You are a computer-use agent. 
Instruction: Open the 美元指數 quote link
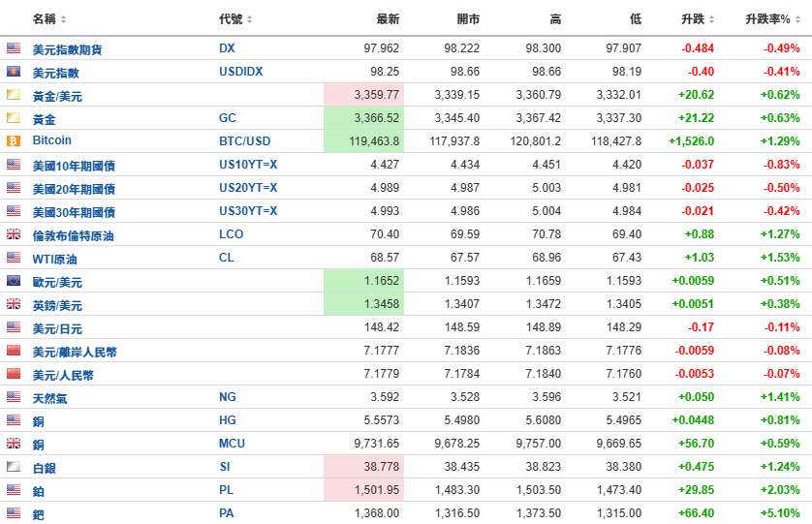coord(56,73)
